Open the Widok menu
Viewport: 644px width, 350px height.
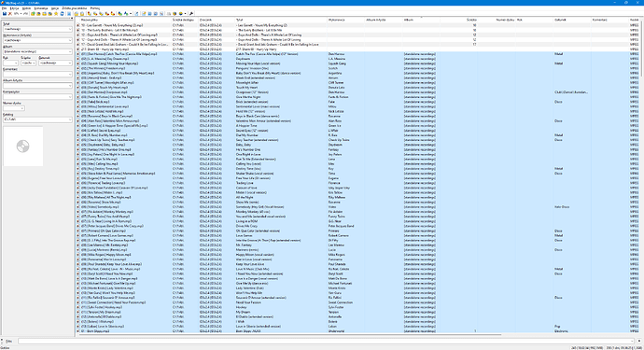pyautogui.click(x=26, y=8)
